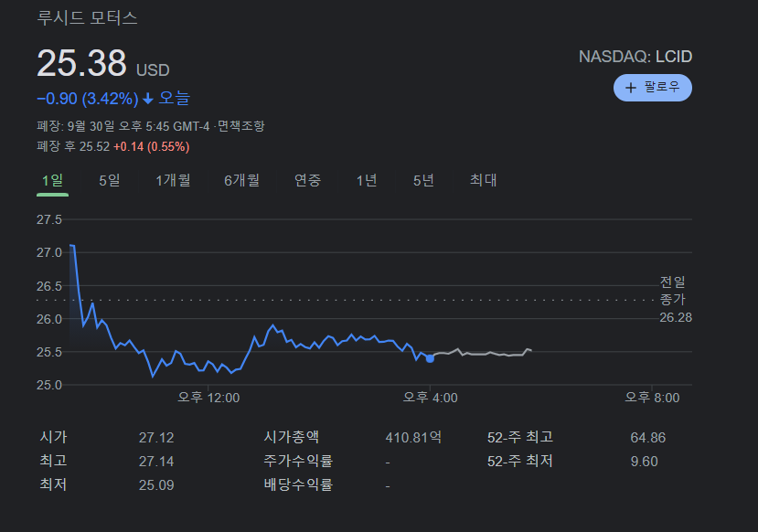This screenshot has height=532, width=758.
Task: Click the −0.90 (3.42%) change text
Action: 88,99
